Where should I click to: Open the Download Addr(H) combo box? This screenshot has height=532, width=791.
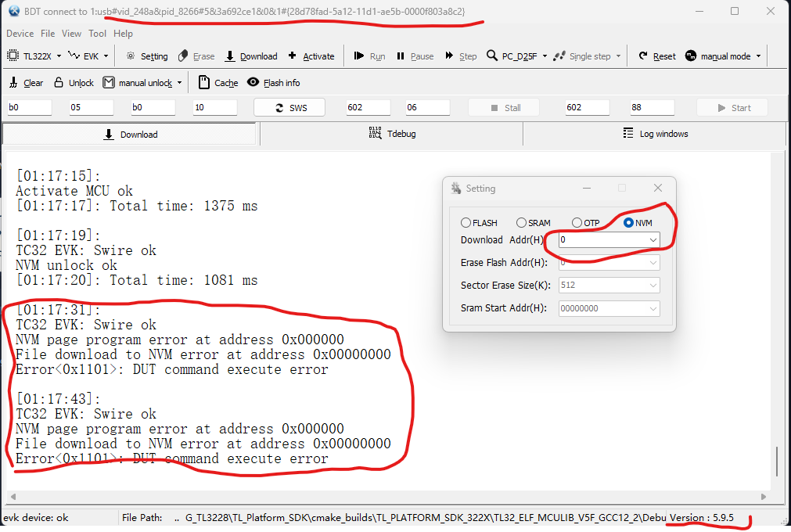click(x=609, y=240)
